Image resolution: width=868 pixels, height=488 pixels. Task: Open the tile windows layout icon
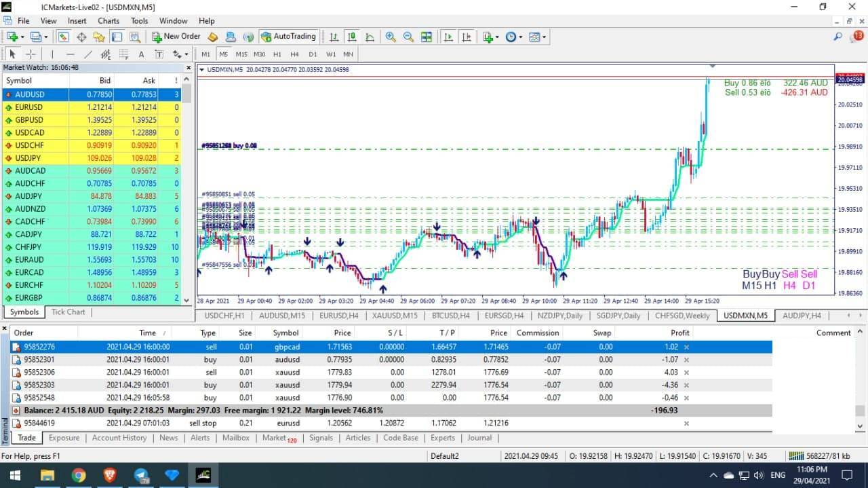426,37
